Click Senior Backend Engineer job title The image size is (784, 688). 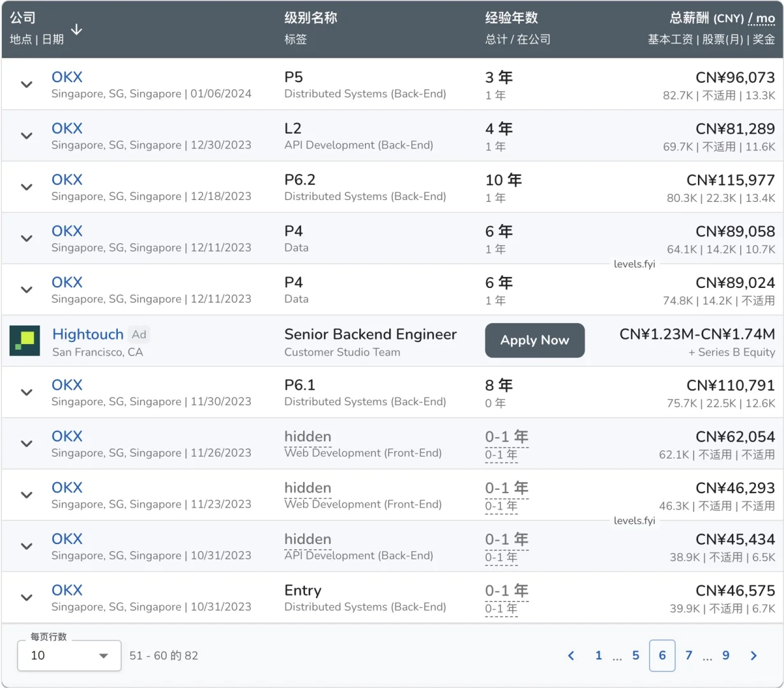click(371, 334)
